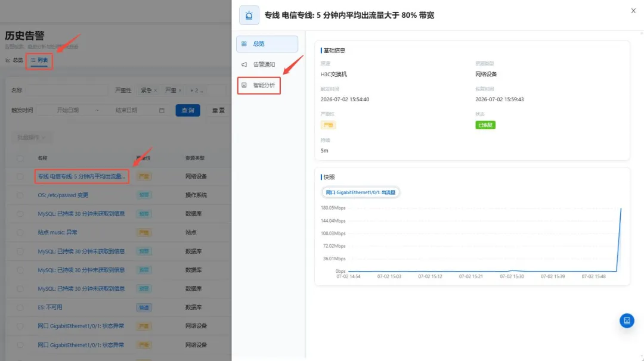
Task: Tick the select-all checkbox in table header
Action: click(x=20, y=158)
